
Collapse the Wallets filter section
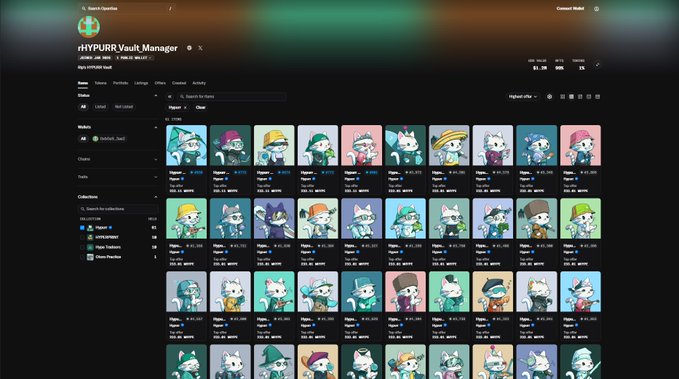[156, 127]
